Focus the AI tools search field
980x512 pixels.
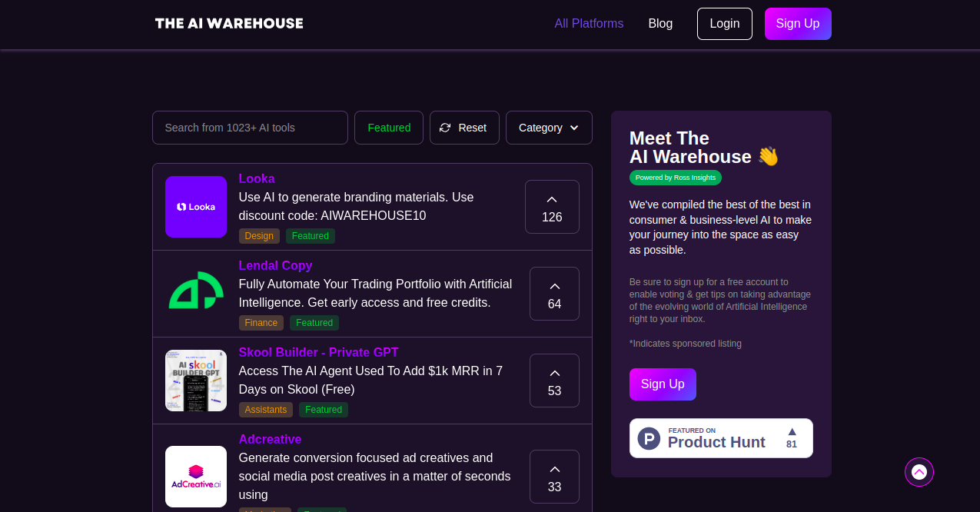(x=250, y=128)
